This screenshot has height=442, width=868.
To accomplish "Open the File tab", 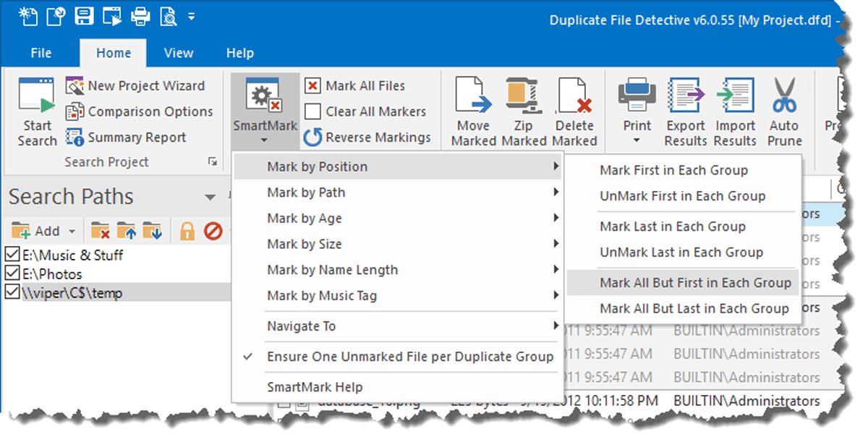I will tap(41, 53).
